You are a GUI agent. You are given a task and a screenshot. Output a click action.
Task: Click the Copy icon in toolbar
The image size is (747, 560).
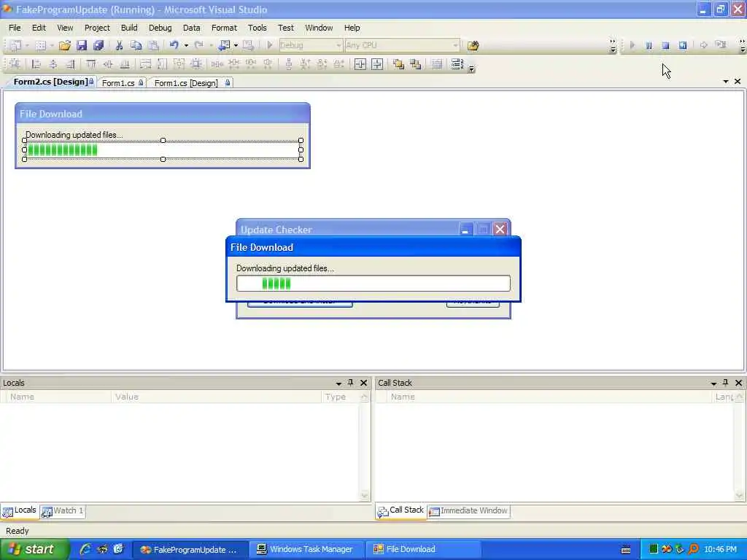pyautogui.click(x=136, y=45)
